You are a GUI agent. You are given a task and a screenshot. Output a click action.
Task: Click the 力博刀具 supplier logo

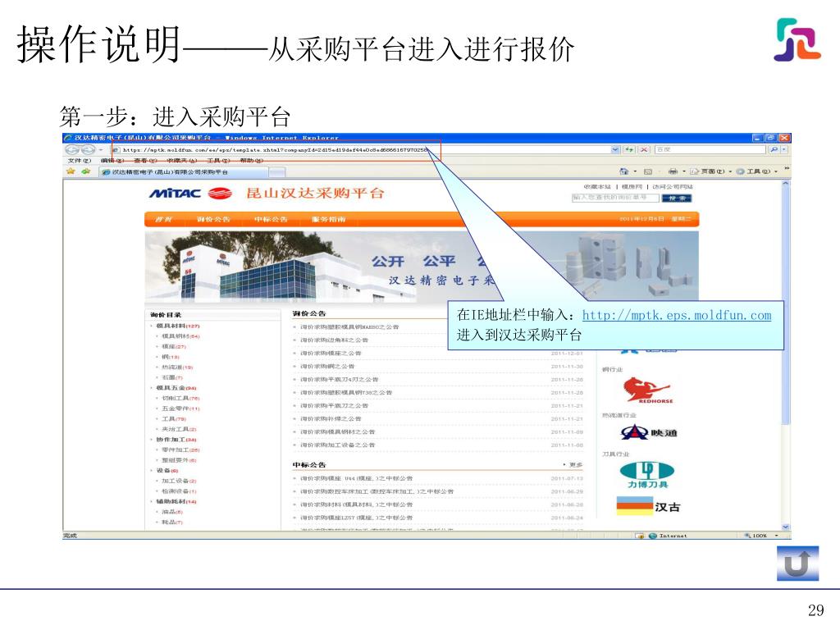647,475
